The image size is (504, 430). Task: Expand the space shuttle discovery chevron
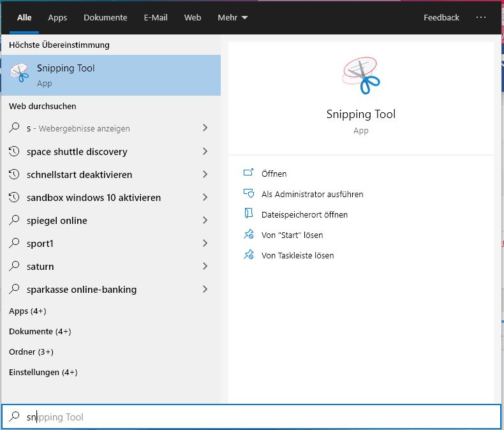point(205,151)
